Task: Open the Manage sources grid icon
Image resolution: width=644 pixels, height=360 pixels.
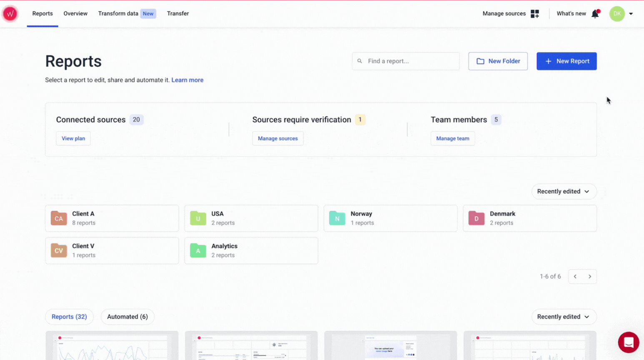Action: click(x=535, y=13)
